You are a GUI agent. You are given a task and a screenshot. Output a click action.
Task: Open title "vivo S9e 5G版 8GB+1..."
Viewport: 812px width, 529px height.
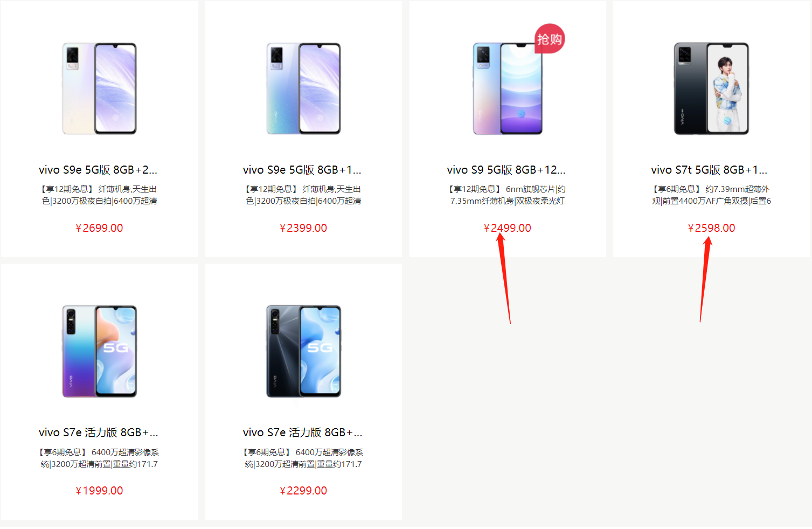point(302,170)
